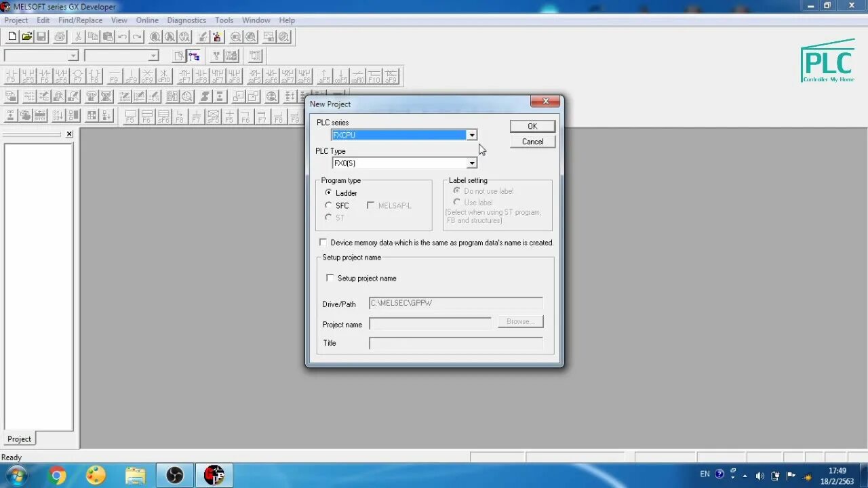Click the Undo arrow icon
Screen dimensions: 868x488
(122, 37)
